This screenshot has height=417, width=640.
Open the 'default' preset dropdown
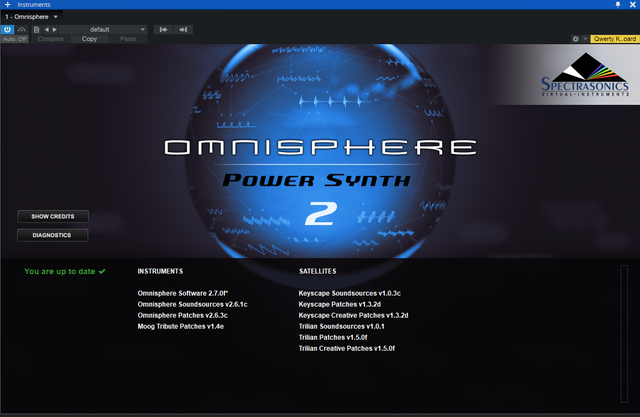click(103, 29)
